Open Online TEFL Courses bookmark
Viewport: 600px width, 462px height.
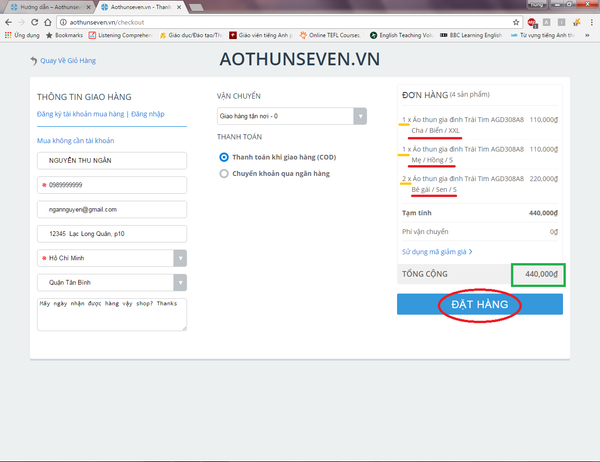click(x=330, y=35)
